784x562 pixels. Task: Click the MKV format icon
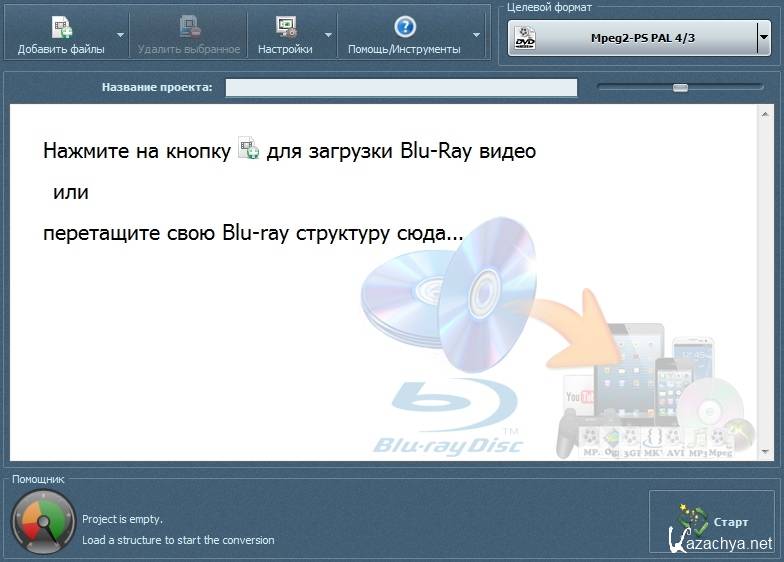point(651,438)
